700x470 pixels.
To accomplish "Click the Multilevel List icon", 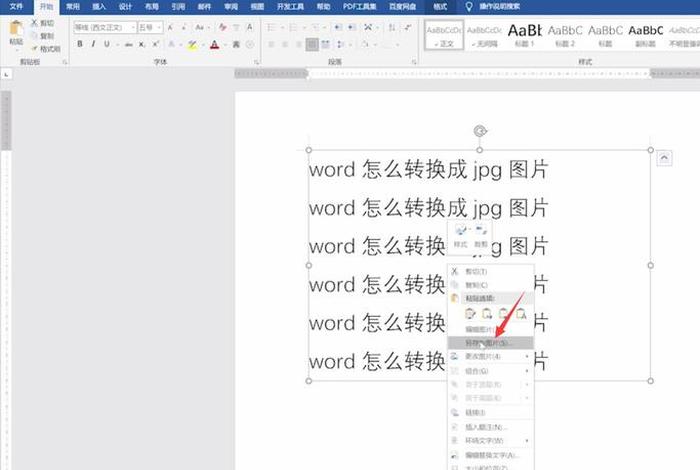I will pyautogui.click(x=316, y=28).
